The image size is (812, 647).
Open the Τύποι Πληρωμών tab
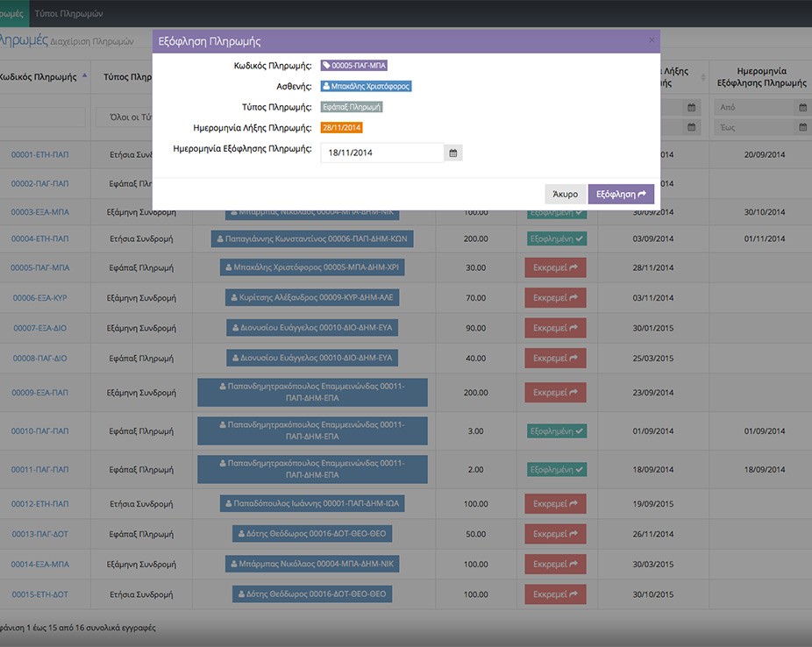(x=69, y=13)
